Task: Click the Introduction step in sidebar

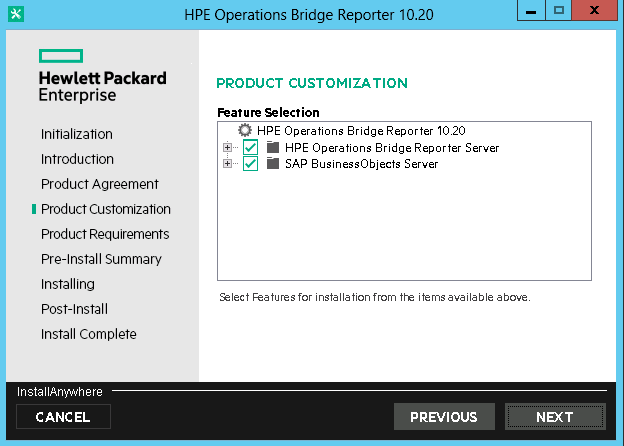Action: (77, 159)
